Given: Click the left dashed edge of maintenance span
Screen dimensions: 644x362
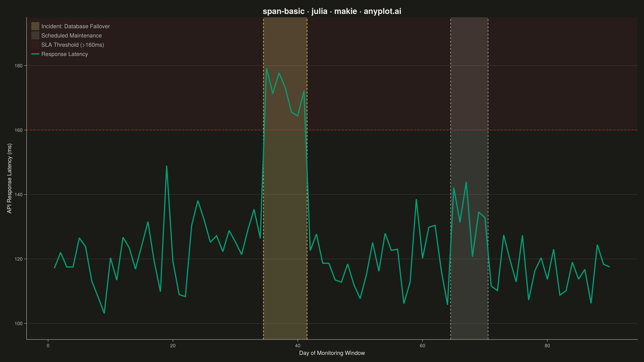Looking at the screenshot, I should click(451, 178).
